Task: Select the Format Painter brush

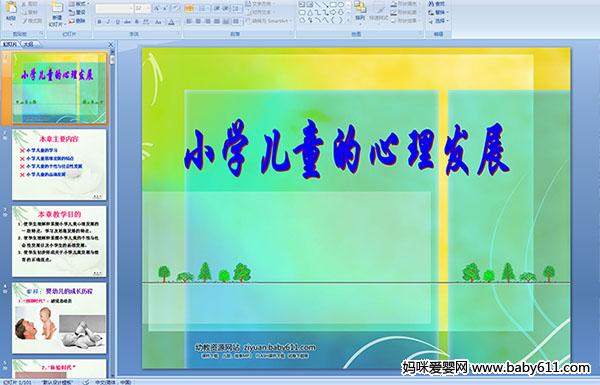Action: tap(31, 21)
